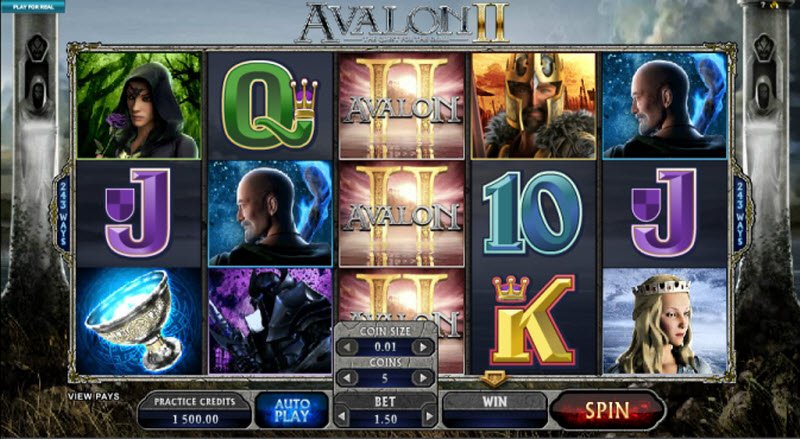Screen dimensions: 800x439
Task: Lower the bet amount
Action: pos(342,418)
